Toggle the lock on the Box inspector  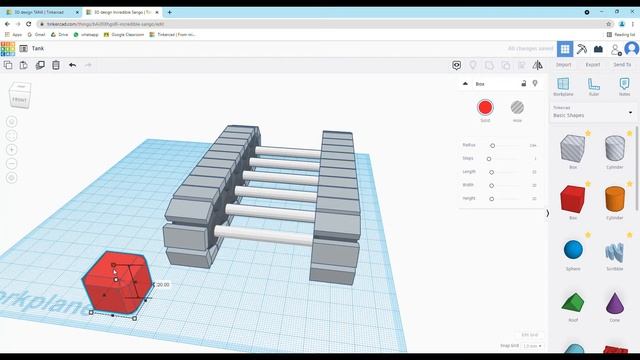pos(524,84)
